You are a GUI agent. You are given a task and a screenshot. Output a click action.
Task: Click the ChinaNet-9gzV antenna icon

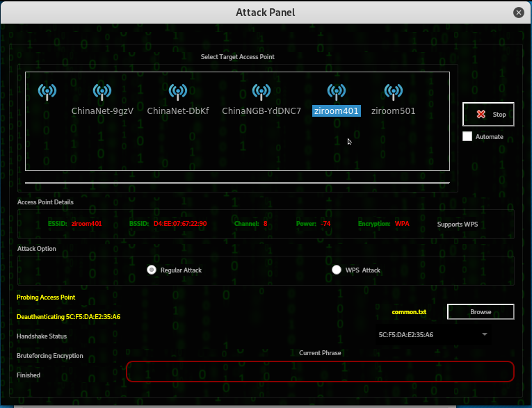102,92
